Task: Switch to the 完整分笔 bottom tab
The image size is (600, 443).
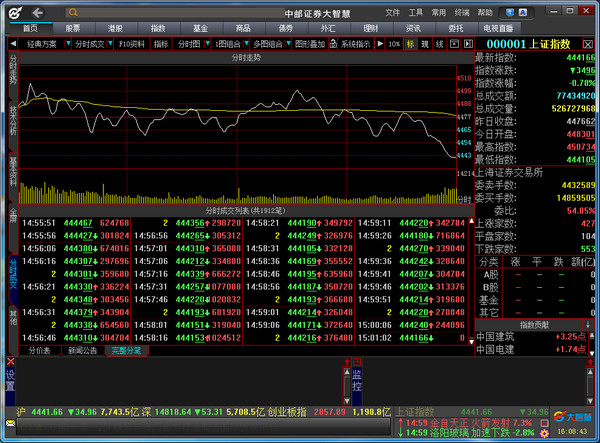Action: coord(127,350)
